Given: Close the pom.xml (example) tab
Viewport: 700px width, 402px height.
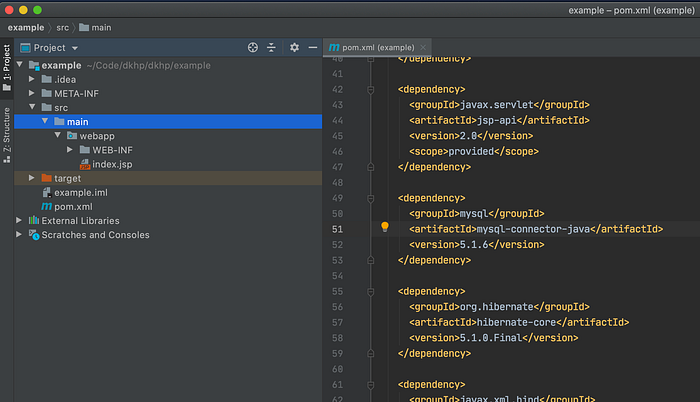Looking at the screenshot, I should tap(423, 47).
